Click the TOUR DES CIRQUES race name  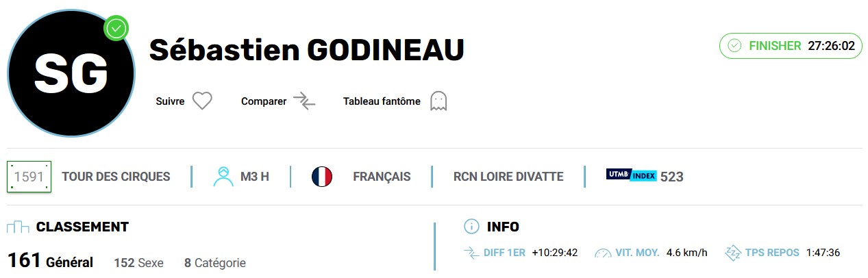(116, 177)
